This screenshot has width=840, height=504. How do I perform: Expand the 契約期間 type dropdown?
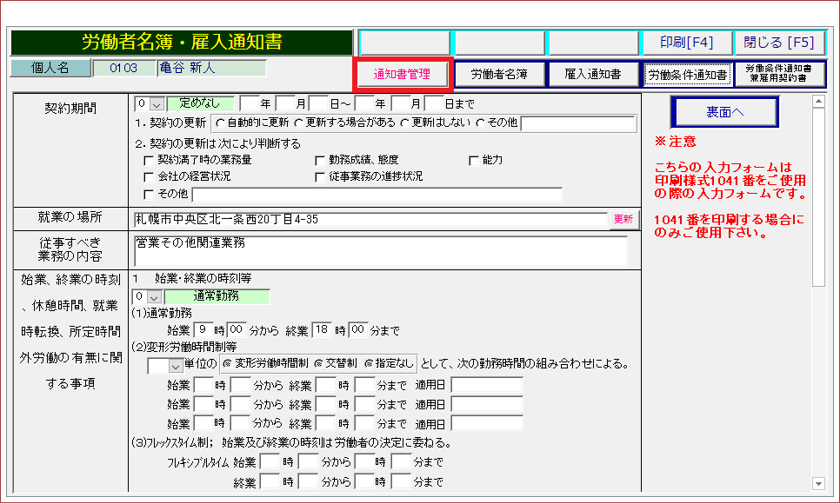point(156,103)
